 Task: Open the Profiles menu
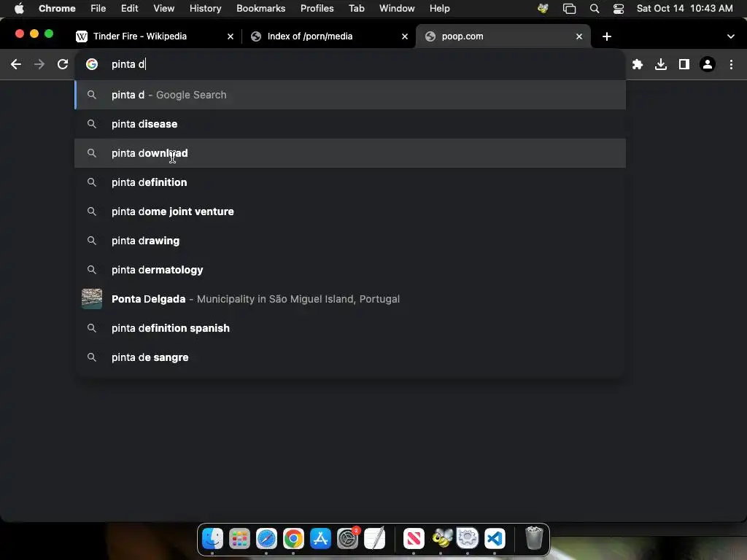pos(317,9)
